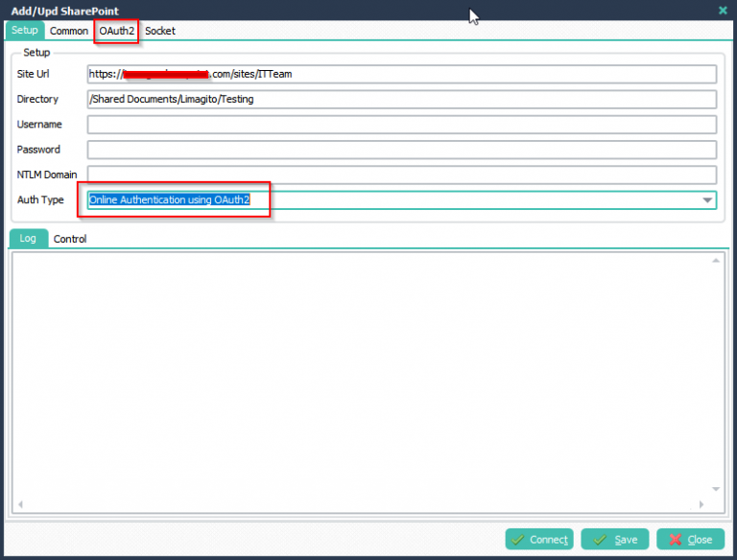Viewport: 737px width, 560px height.
Task: Click the Close button
Action: point(691,539)
